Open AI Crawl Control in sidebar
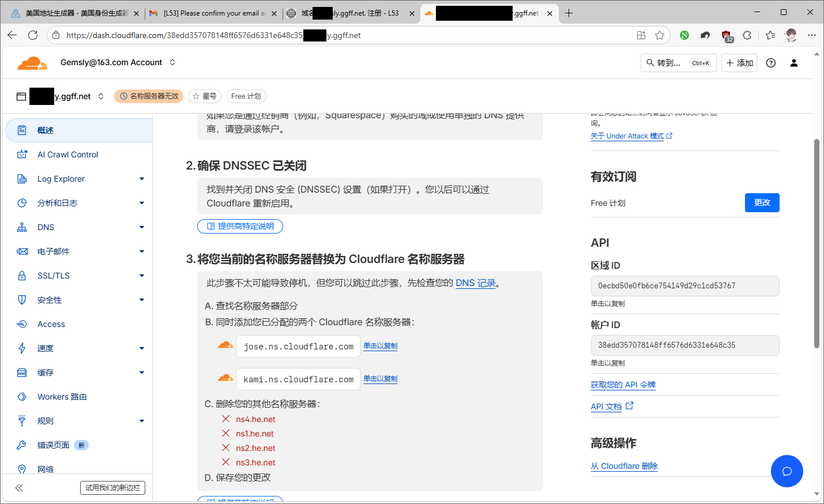Viewport: 824px width, 504px height. tap(67, 155)
